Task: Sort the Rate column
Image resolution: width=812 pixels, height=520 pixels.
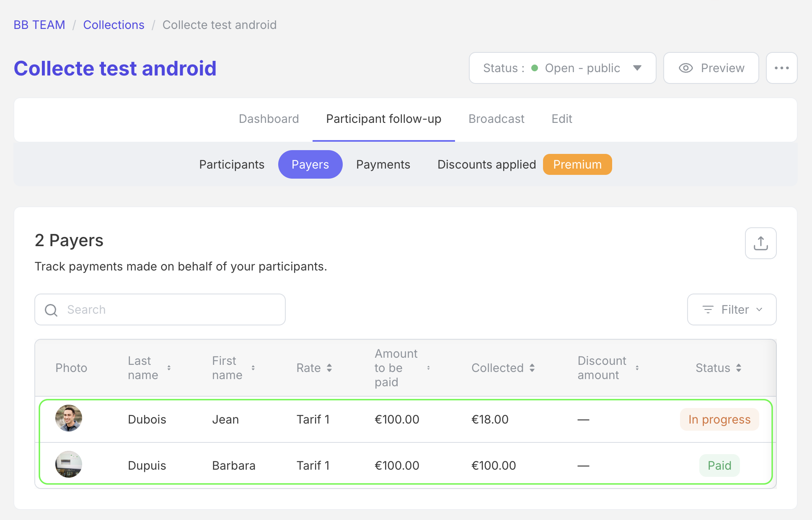Action: [330, 368]
